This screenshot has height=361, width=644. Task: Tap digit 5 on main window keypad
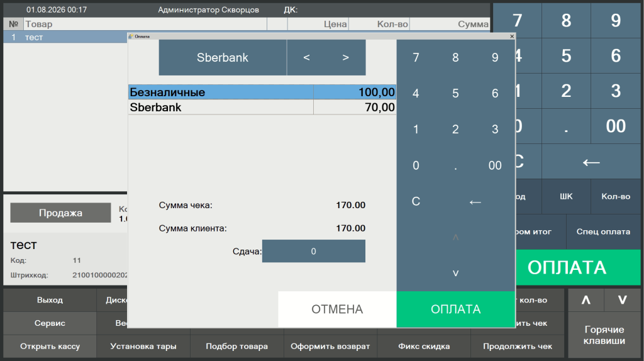click(x=567, y=55)
